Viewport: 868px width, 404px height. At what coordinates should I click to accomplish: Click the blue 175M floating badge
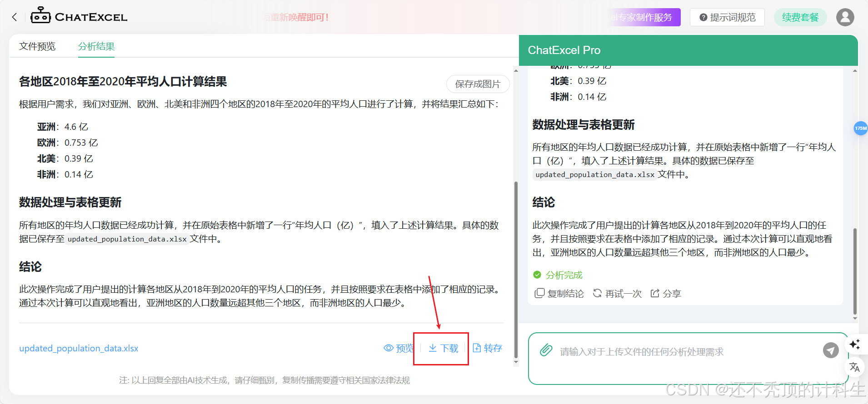[861, 128]
